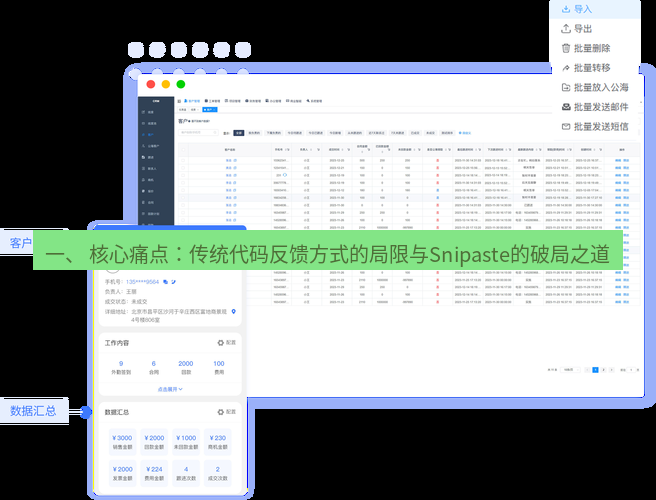Choose 导入 from the popup menu

click(595, 9)
